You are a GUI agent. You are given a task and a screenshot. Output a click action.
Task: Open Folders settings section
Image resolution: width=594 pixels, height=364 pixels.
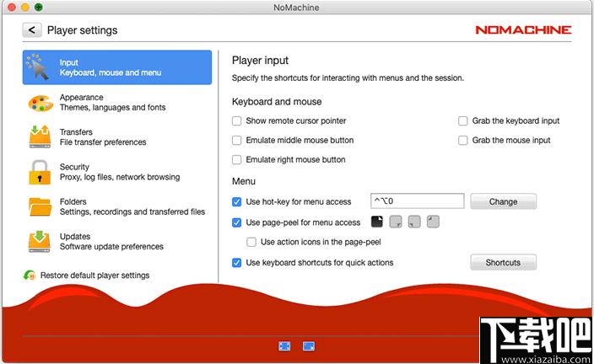tap(117, 206)
